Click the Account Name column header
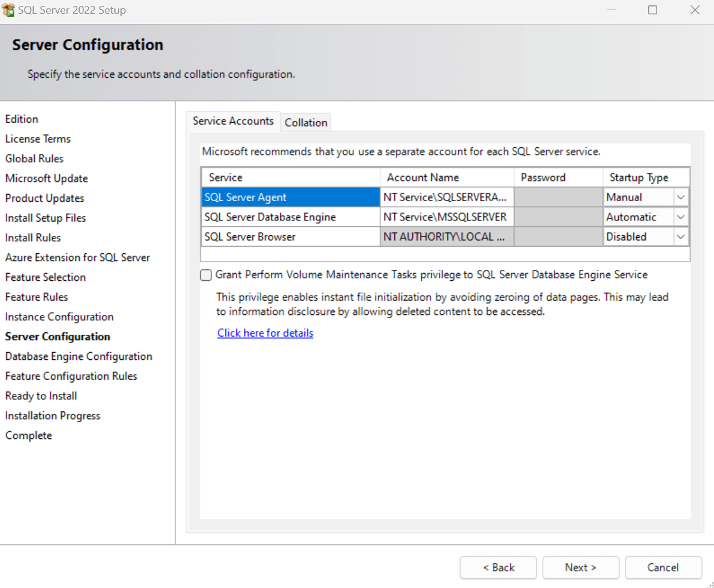The height and width of the screenshot is (588, 714). click(x=447, y=177)
